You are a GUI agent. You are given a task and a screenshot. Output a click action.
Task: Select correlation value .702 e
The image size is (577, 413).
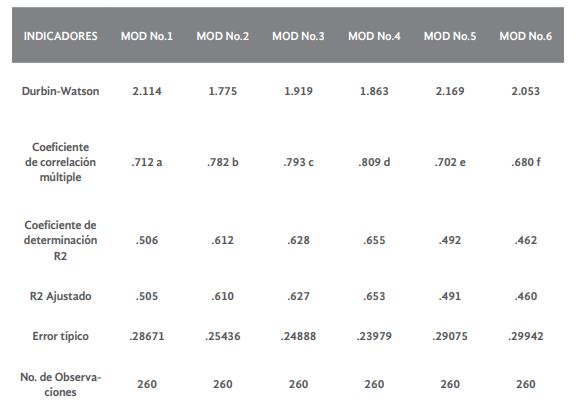coord(450,162)
